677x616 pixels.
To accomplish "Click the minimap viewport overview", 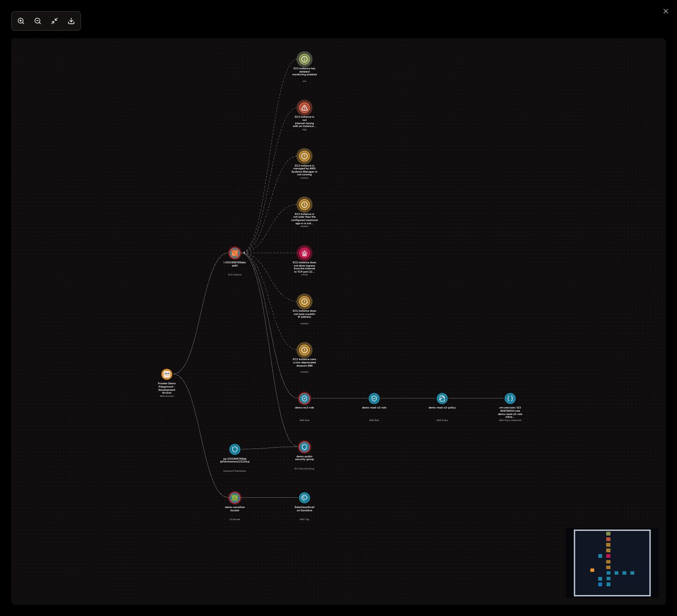I will 612,562.
